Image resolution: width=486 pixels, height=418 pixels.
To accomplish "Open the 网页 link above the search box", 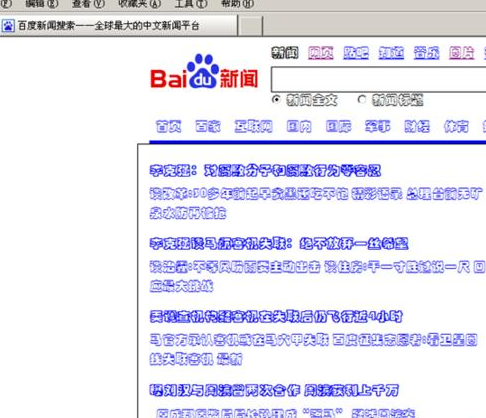I will click(321, 53).
